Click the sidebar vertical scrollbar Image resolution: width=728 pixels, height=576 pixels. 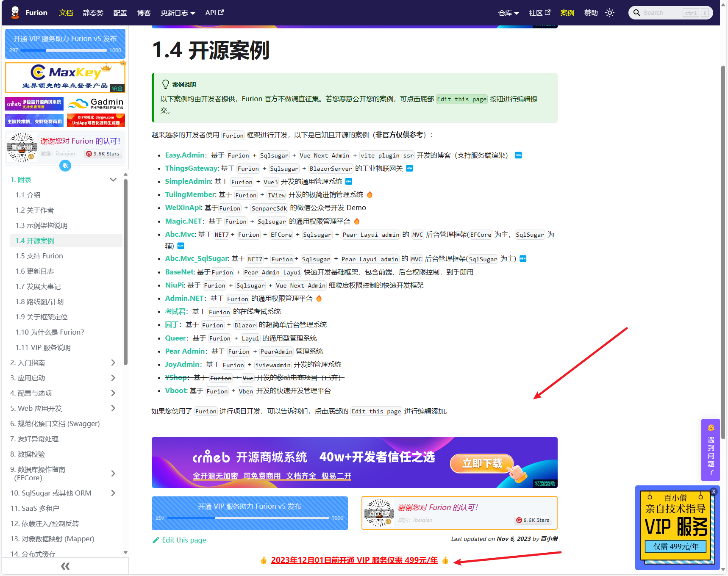125,271
